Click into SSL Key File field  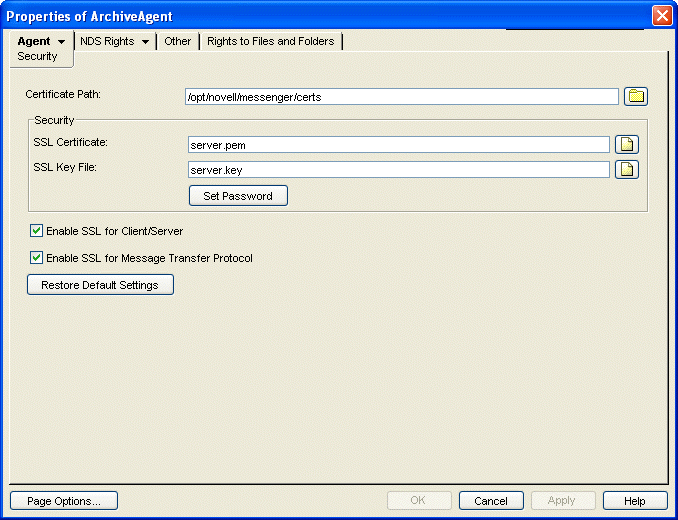click(399, 170)
